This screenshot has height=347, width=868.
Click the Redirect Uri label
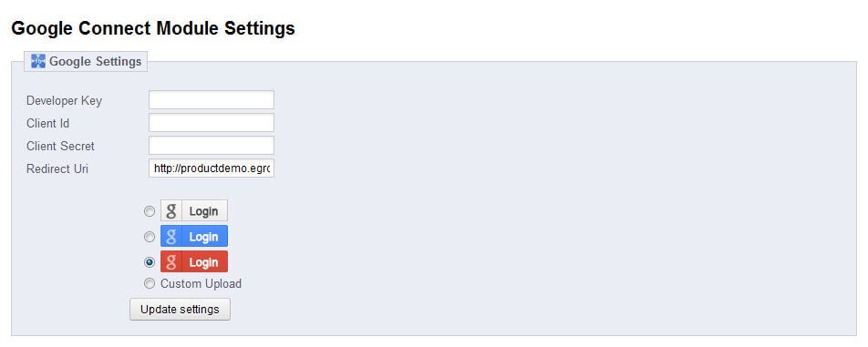pyautogui.click(x=57, y=168)
